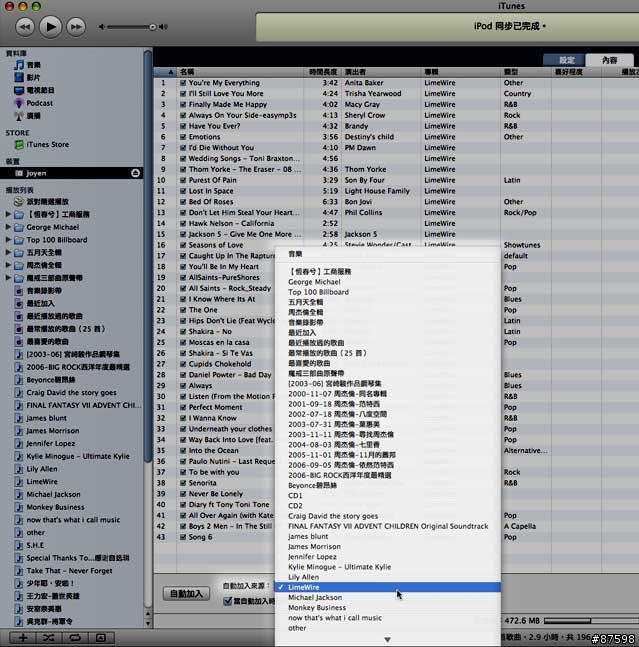
Task: Expand the 五月天全輯 folder
Action: pyautogui.click(x=7, y=253)
